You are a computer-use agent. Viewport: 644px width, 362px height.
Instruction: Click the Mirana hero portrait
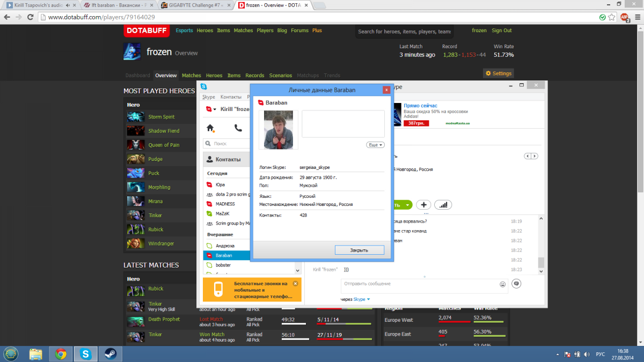click(x=136, y=201)
